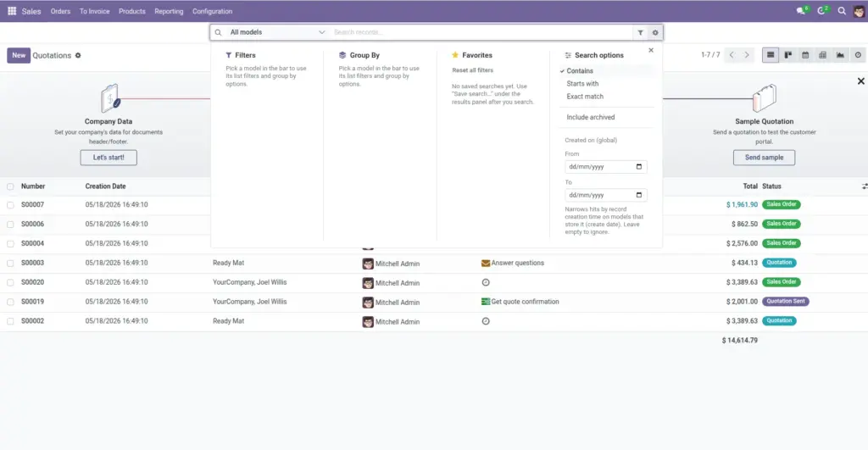
Task: Open the apps grid menu icon
Action: coord(12,11)
